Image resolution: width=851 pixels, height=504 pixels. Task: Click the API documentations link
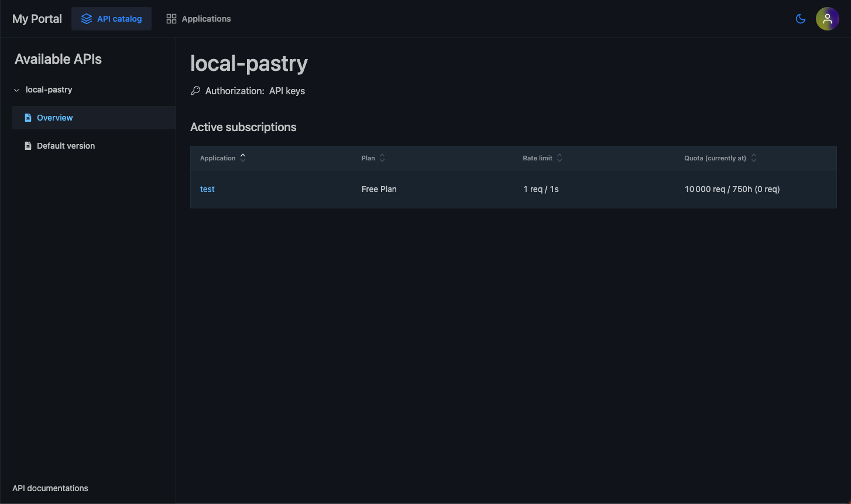point(50,488)
